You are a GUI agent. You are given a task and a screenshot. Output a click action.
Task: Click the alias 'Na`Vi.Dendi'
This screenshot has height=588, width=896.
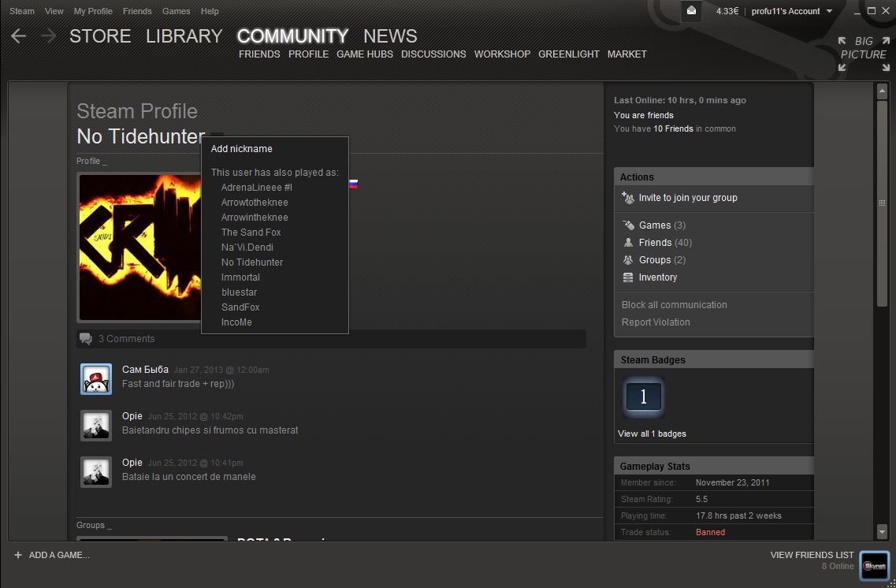click(247, 247)
